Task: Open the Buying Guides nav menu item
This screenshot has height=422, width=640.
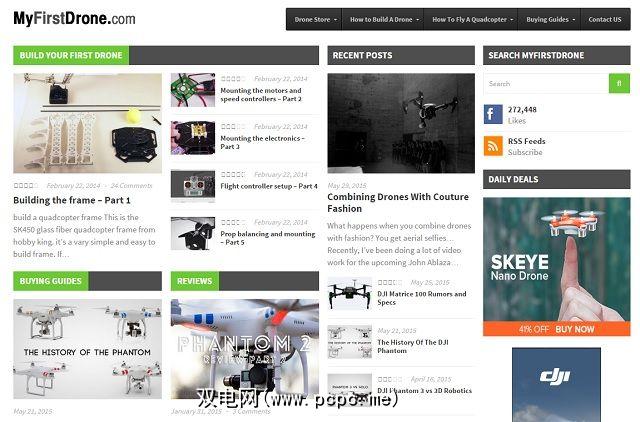Action: click(x=547, y=20)
